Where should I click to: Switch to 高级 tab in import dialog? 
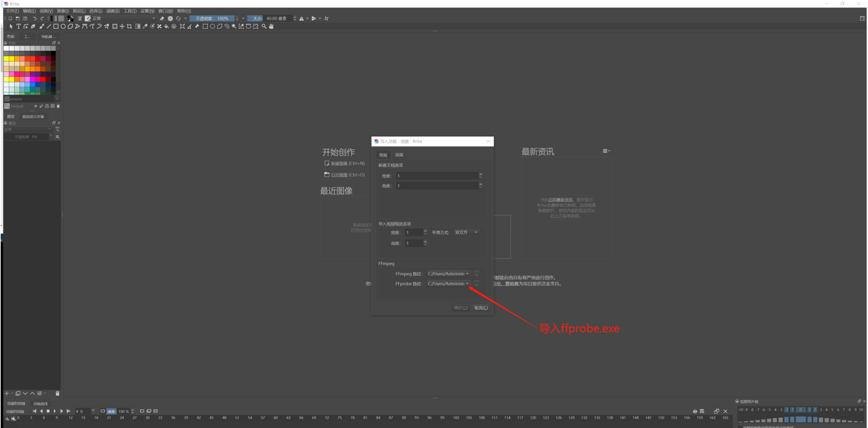[x=399, y=155]
